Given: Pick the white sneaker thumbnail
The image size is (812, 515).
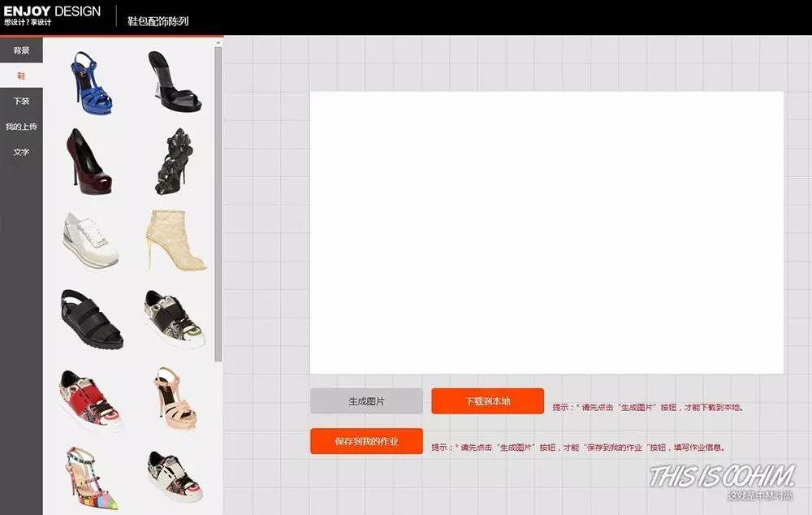Looking at the screenshot, I should (x=90, y=240).
